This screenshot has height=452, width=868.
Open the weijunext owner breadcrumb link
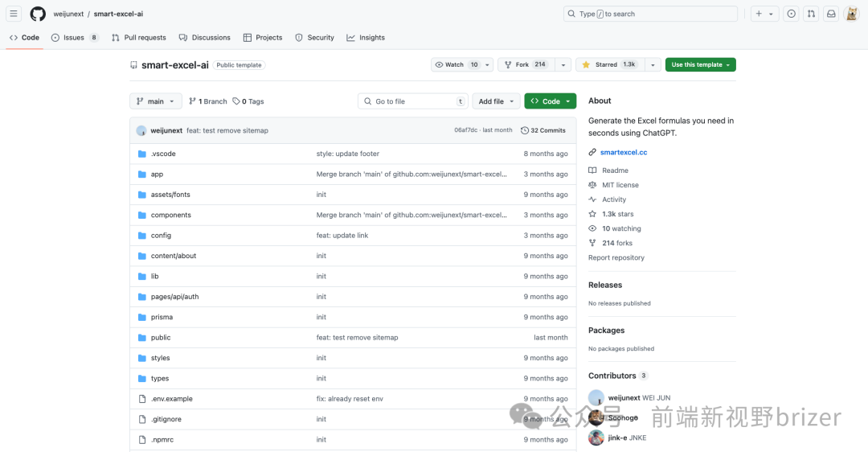(68, 14)
